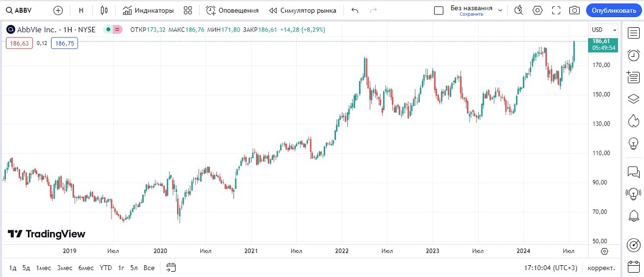The image size is (644, 277).
Task: Select the 1мес date range
Action: click(43, 267)
